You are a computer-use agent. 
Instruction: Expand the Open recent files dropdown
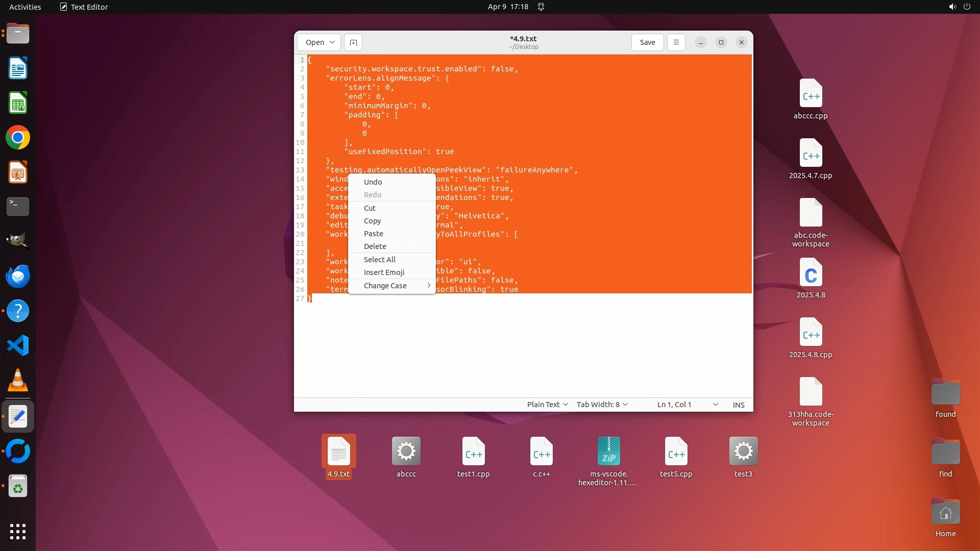332,42
